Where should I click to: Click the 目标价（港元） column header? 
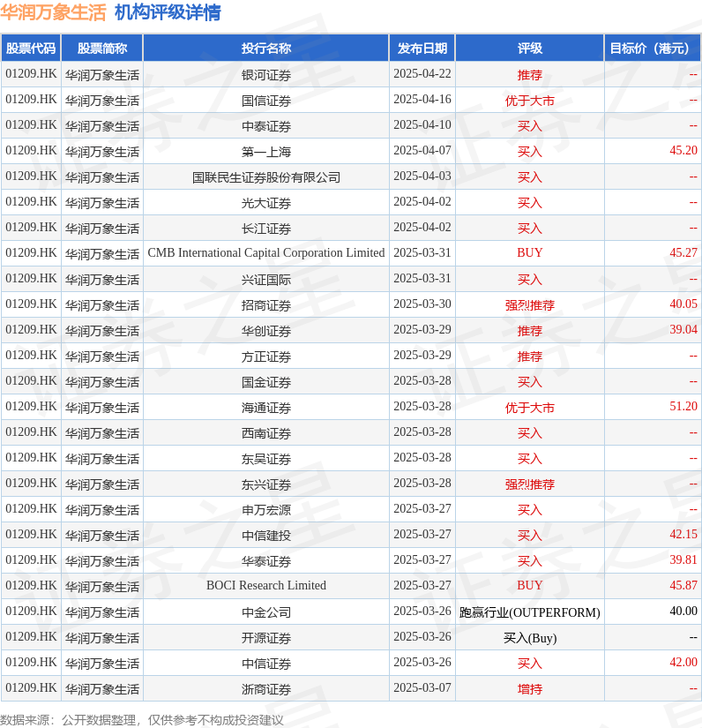click(x=653, y=49)
